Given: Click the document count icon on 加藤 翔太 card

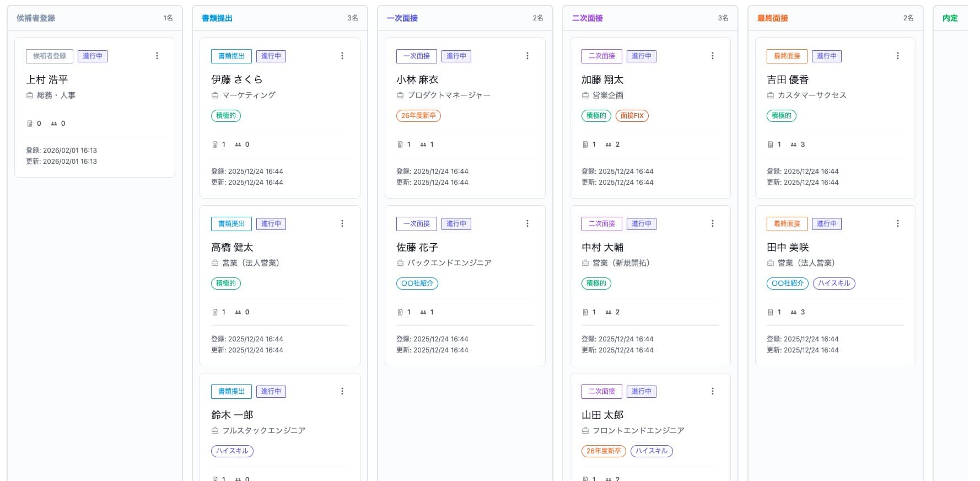Looking at the screenshot, I should 585,145.
